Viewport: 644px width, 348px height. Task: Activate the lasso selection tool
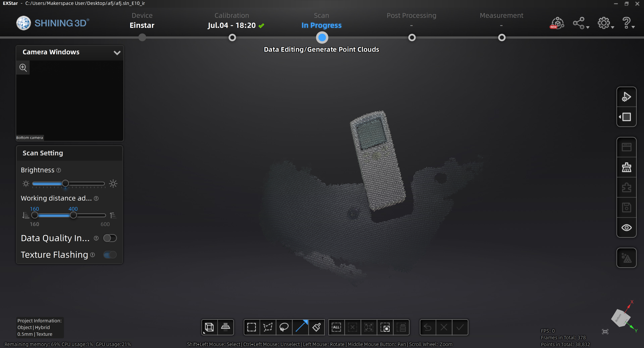click(284, 327)
